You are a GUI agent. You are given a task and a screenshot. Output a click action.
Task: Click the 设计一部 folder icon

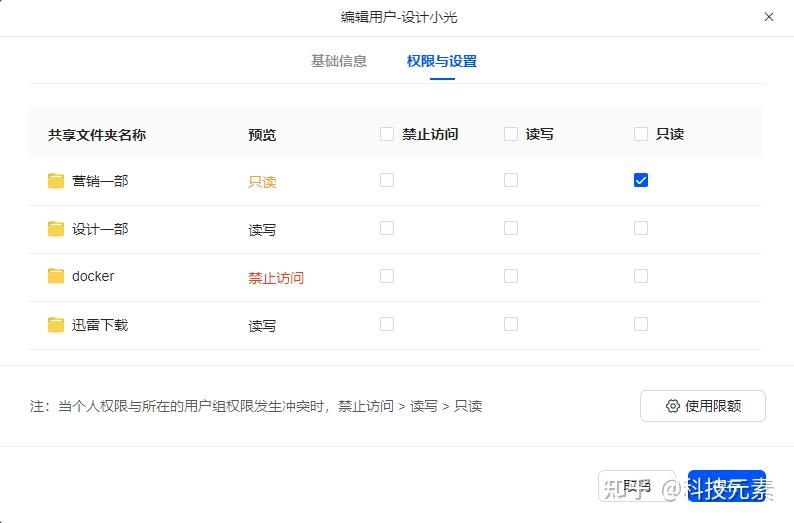click(x=56, y=229)
